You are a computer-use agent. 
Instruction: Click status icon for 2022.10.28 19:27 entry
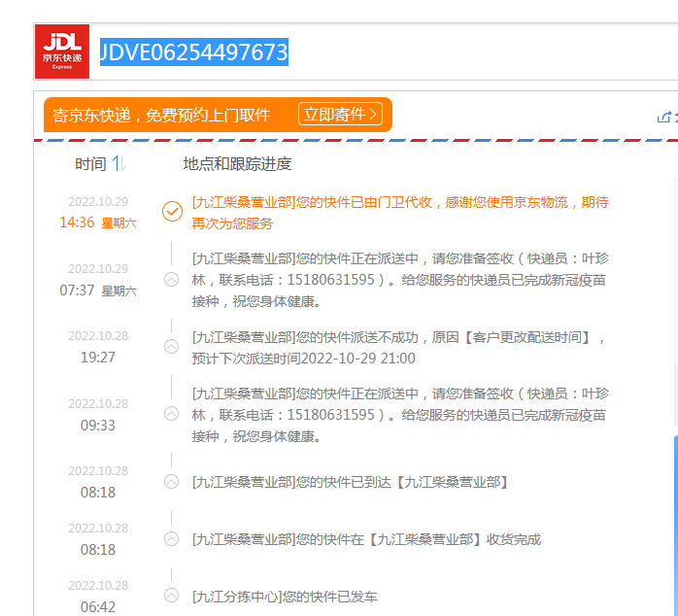pyautogui.click(x=172, y=347)
